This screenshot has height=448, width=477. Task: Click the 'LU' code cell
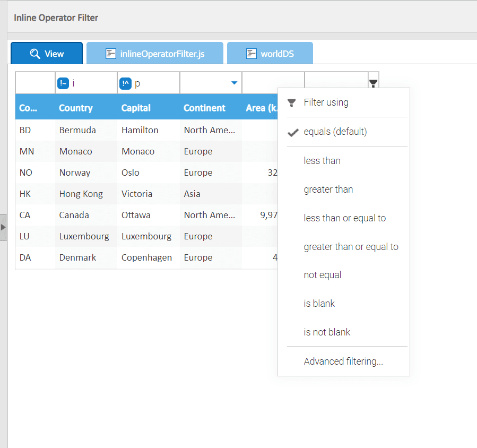(x=36, y=236)
